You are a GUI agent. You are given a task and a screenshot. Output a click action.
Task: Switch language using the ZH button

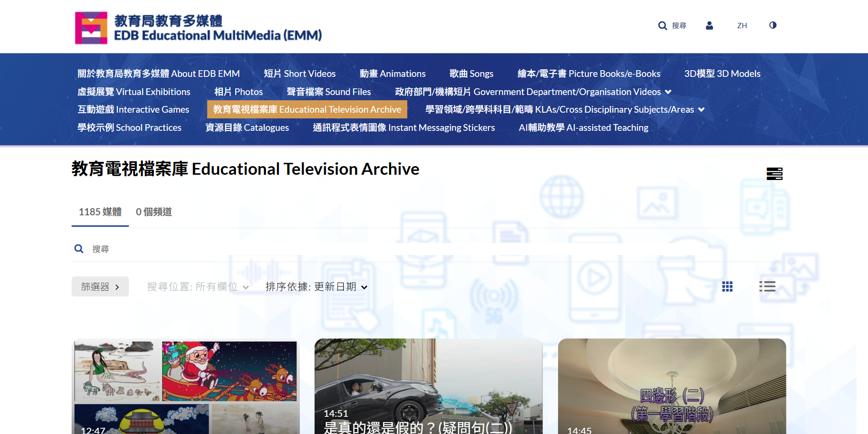point(741,26)
